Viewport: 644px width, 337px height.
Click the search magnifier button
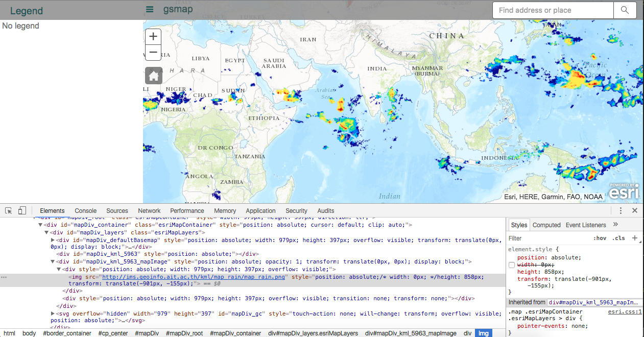pyautogui.click(x=625, y=10)
